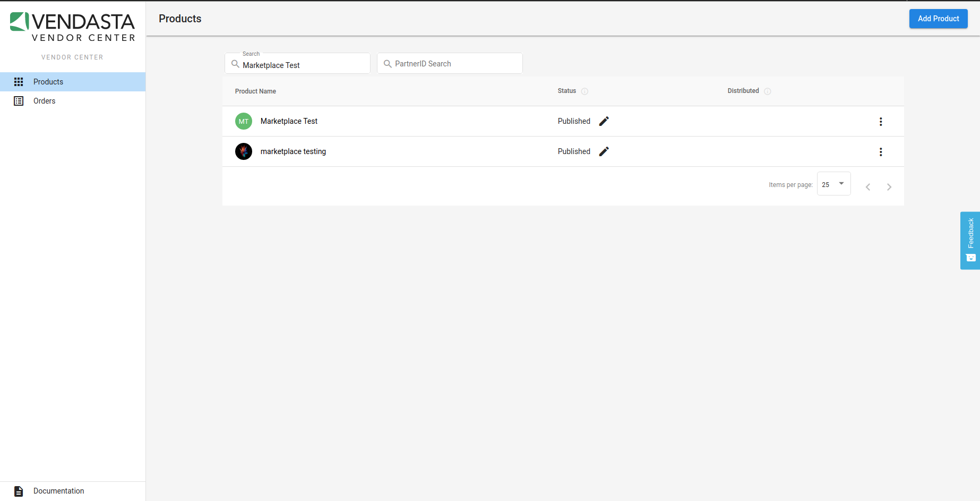Image resolution: width=980 pixels, height=501 pixels.
Task: Focus the PartnerID Search field
Action: pos(450,64)
